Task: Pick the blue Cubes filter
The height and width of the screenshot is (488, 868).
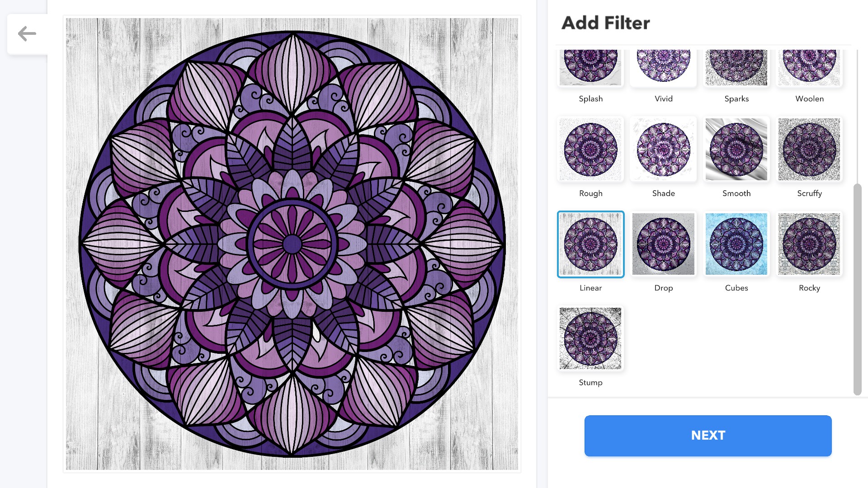Action: click(x=736, y=244)
